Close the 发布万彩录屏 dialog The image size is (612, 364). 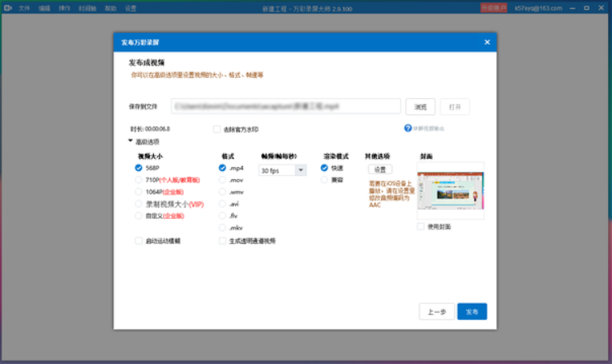click(486, 42)
